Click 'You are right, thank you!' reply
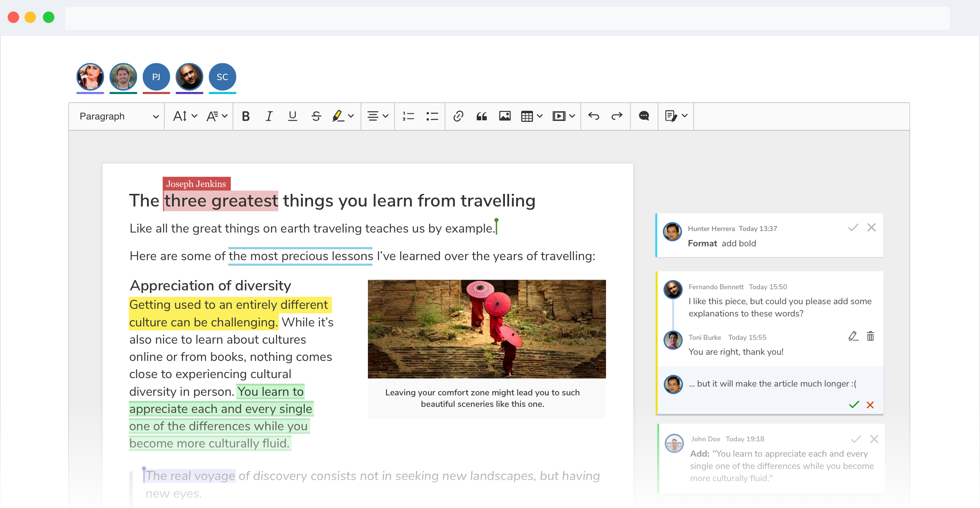 tap(736, 352)
